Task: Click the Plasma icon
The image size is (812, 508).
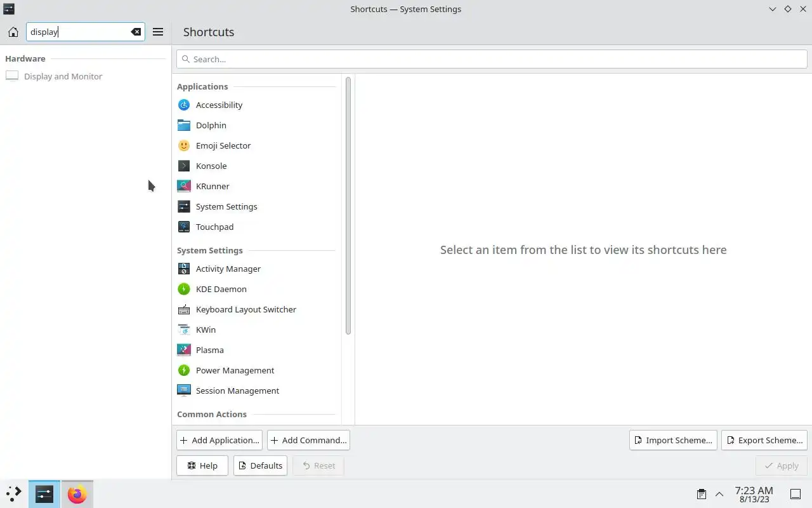Action: point(184,350)
